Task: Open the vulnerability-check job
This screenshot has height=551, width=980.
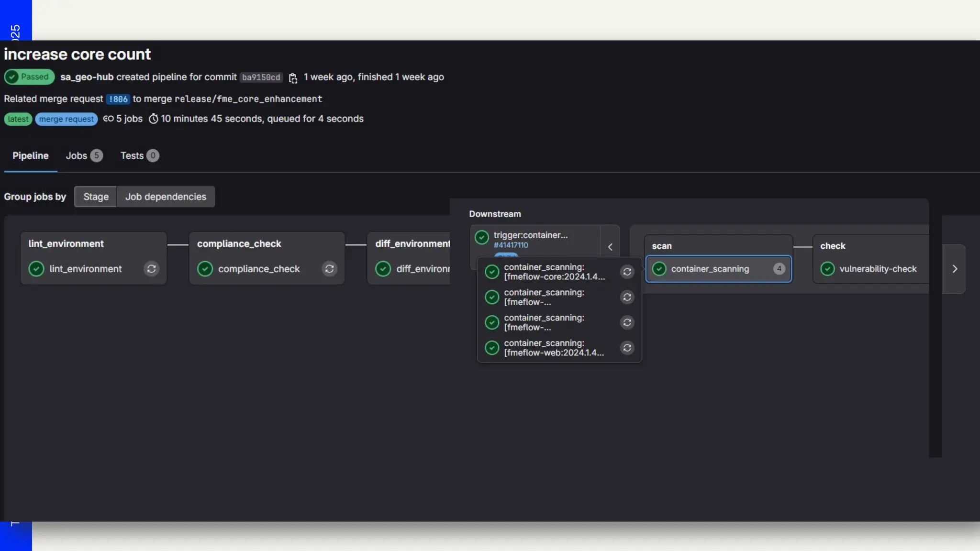Action: [878, 269]
